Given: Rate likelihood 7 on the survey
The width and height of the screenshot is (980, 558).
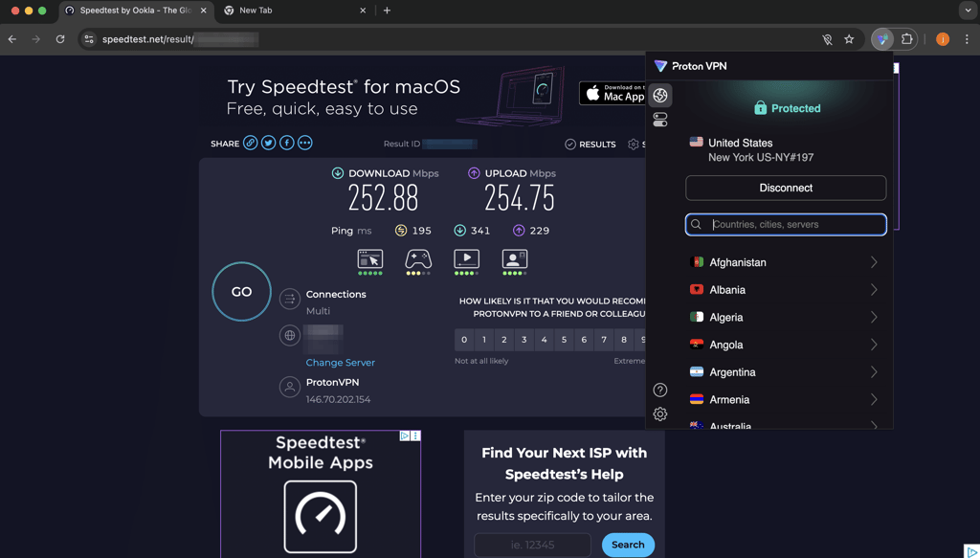Looking at the screenshot, I should 604,340.
